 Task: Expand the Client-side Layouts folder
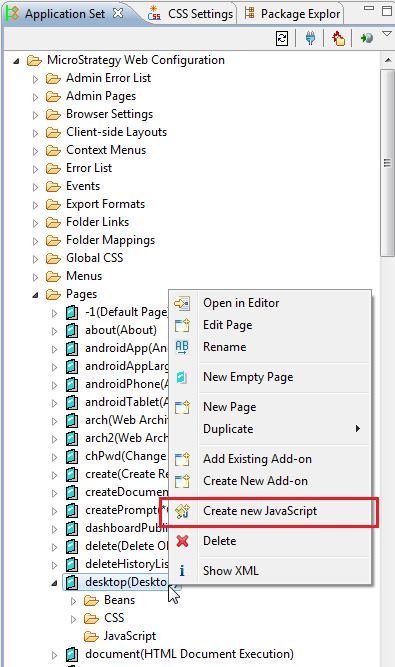[x=35, y=133]
